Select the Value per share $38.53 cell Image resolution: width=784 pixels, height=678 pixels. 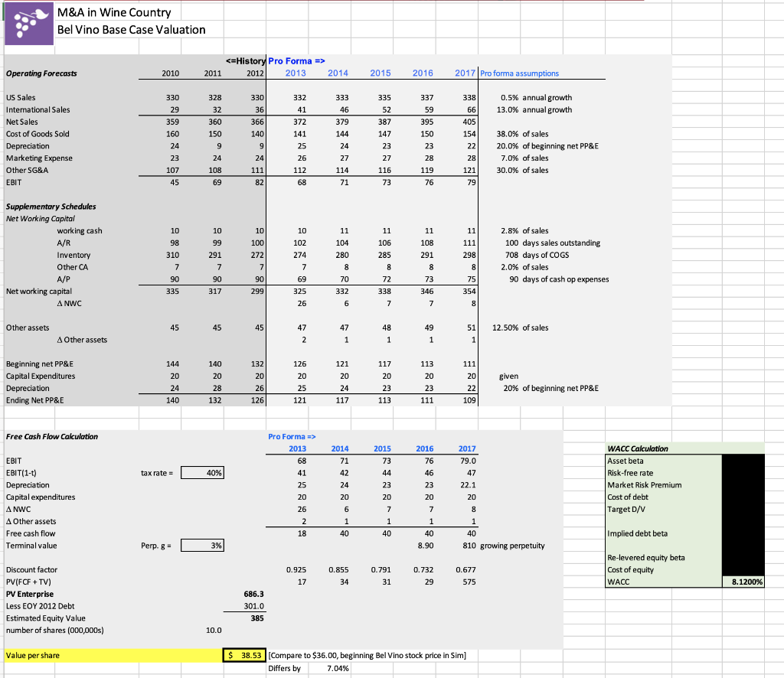click(244, 655)
